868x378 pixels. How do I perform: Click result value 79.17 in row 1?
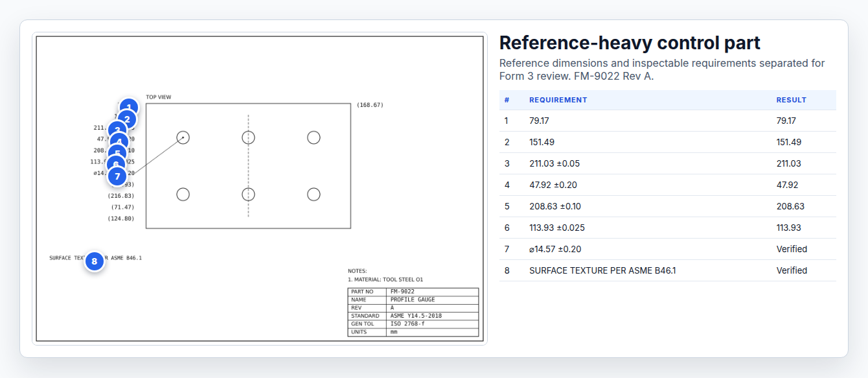click(786, 121)
